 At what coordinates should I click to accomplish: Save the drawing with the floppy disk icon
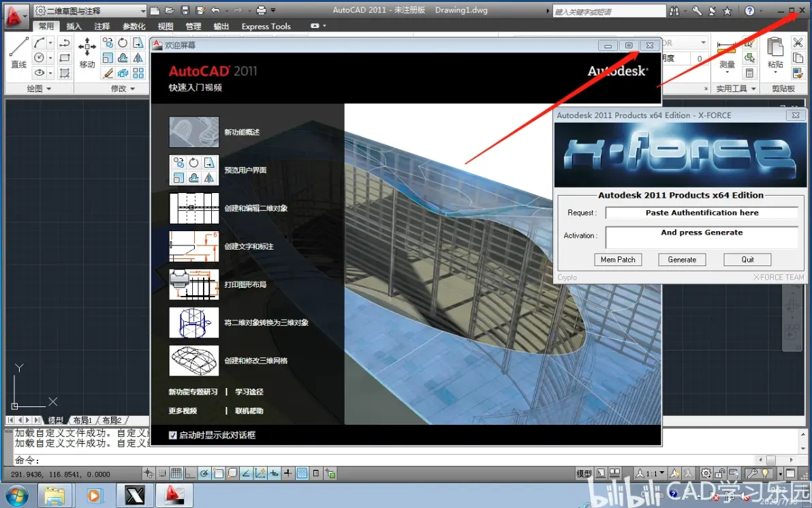[x=185, y=10]
